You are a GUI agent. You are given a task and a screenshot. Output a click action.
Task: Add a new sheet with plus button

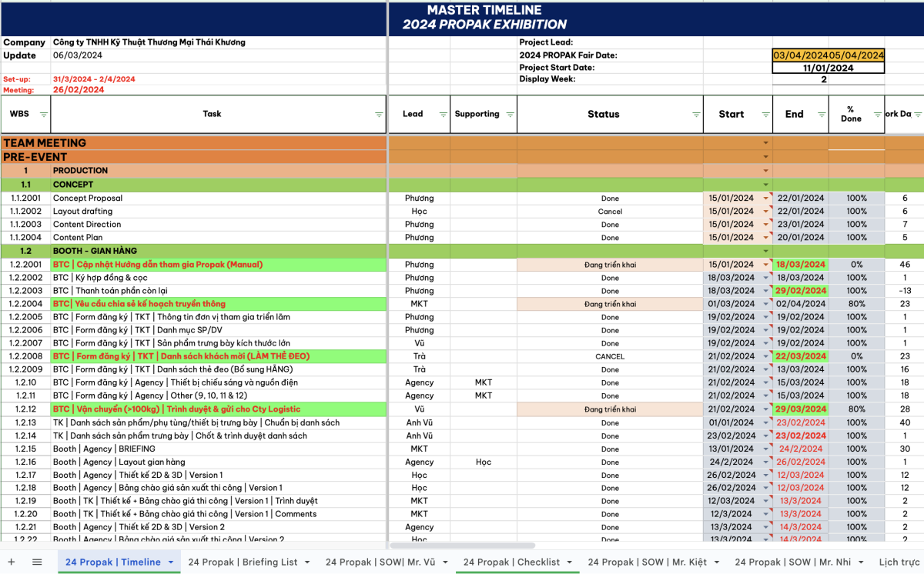[x=12, y=562]
